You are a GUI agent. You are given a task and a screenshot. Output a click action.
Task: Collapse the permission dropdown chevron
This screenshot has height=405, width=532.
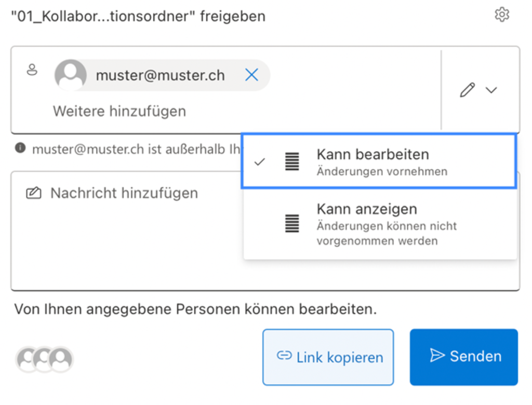click(491, 90)
